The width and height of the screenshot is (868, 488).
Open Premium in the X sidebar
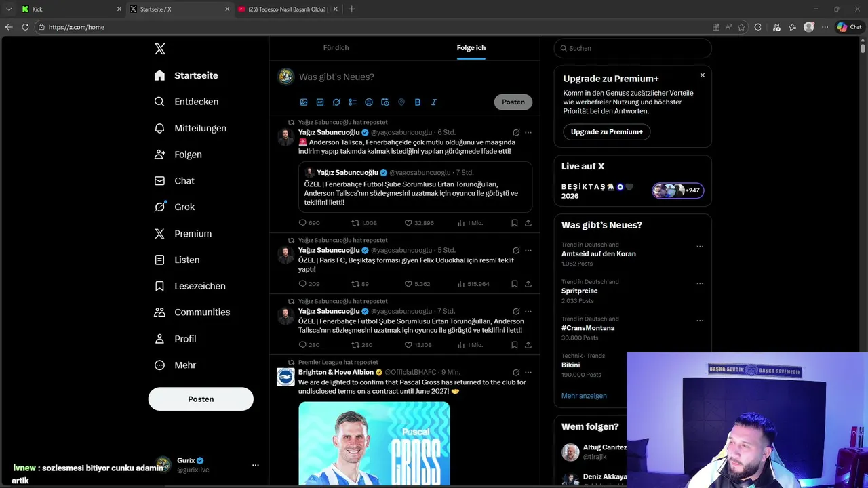click(x=183, y=234)
